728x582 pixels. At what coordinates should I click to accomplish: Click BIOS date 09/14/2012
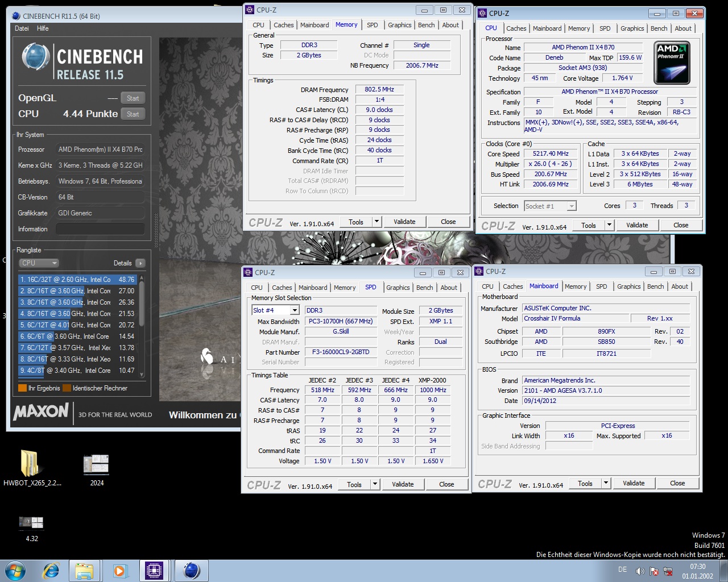pos(607,401)
